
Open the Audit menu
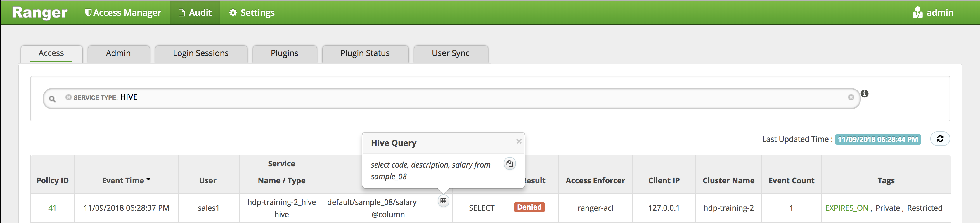(x=195, y=13)
